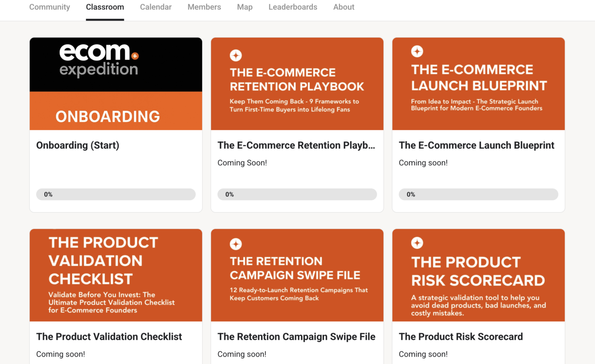
Task: Open The Retention Campaign Swipe File title
Action: [x=296, y=337]
